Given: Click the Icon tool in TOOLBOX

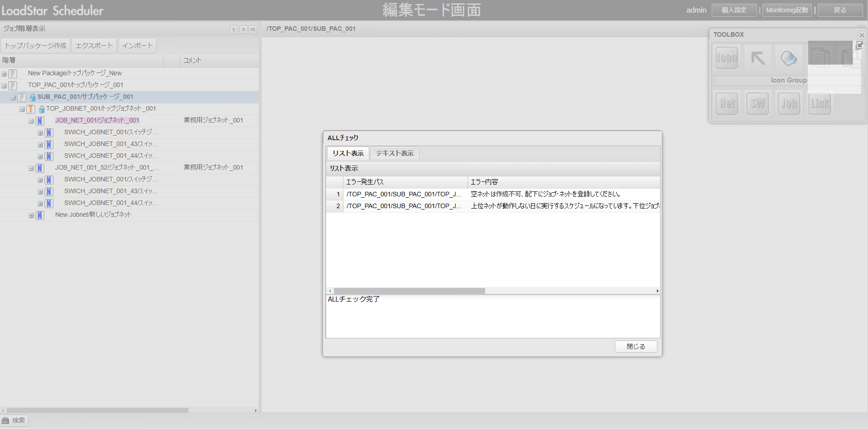Looking at the screenshot, I should [727, 58].
